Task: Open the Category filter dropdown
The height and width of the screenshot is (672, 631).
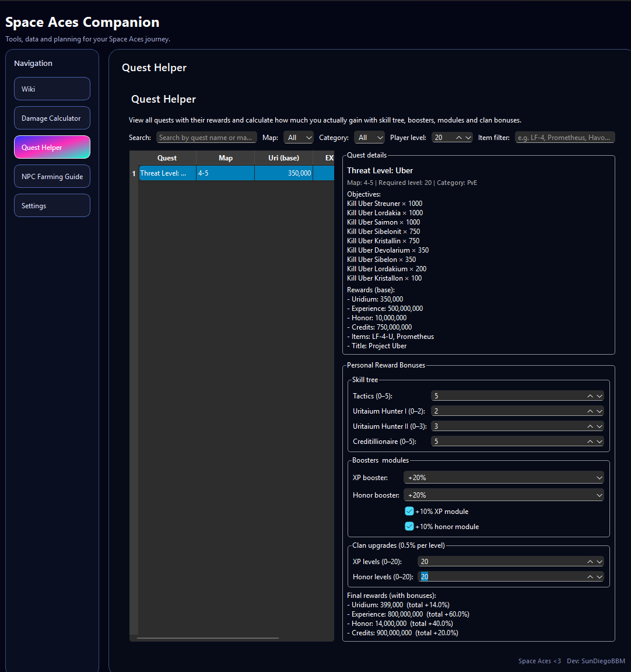Action: (369, 138)
